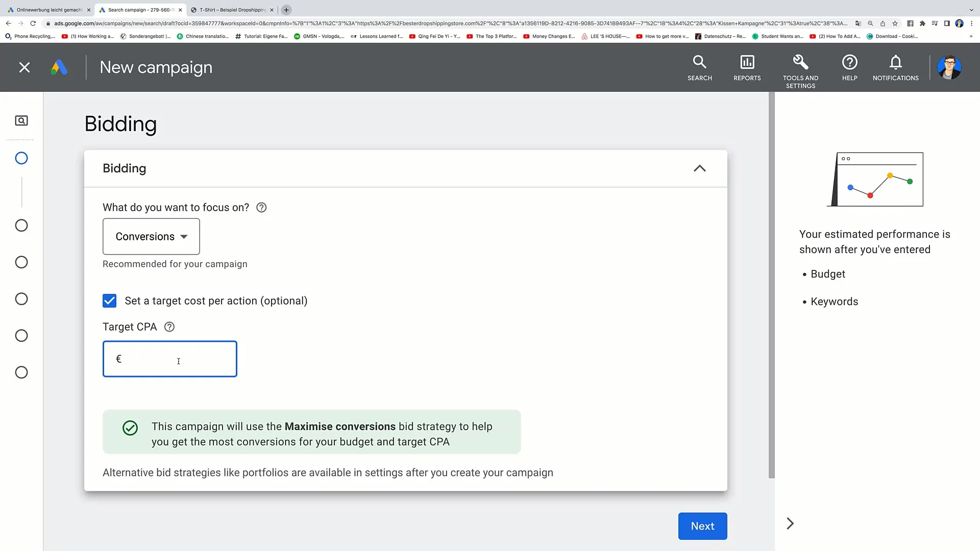Click the browser back arrow
The width and height of the screenshot is (980, 551).
(8, 23)
